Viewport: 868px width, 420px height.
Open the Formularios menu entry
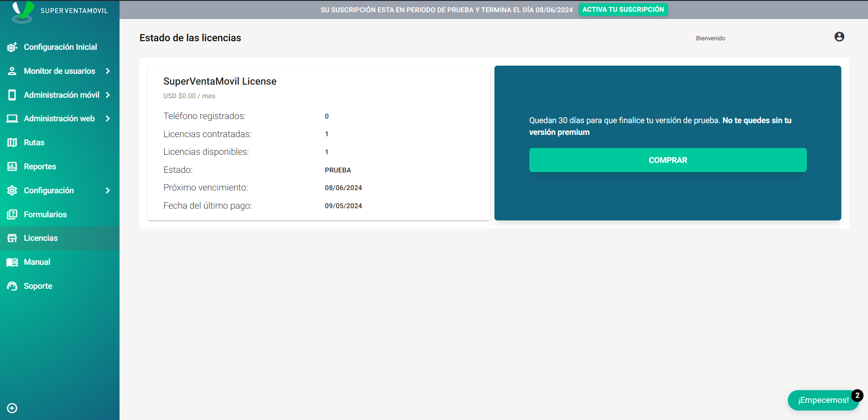pyautogui.click(x=60, y=215)
